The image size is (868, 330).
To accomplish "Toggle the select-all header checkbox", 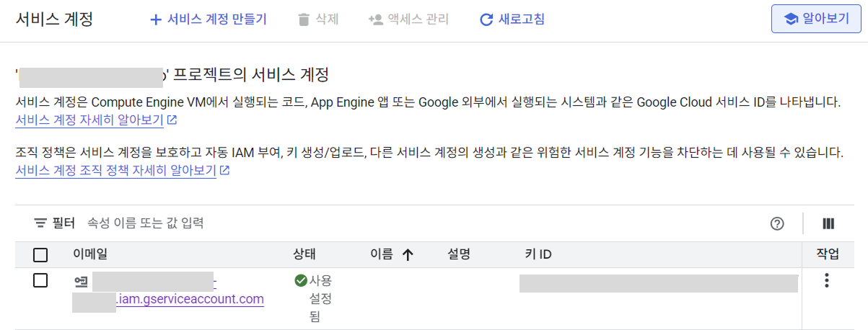I will click(40, 254).
